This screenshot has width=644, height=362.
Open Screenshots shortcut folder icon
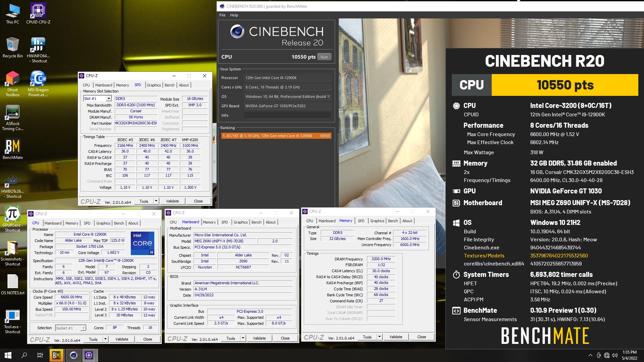tap(12, 253)
